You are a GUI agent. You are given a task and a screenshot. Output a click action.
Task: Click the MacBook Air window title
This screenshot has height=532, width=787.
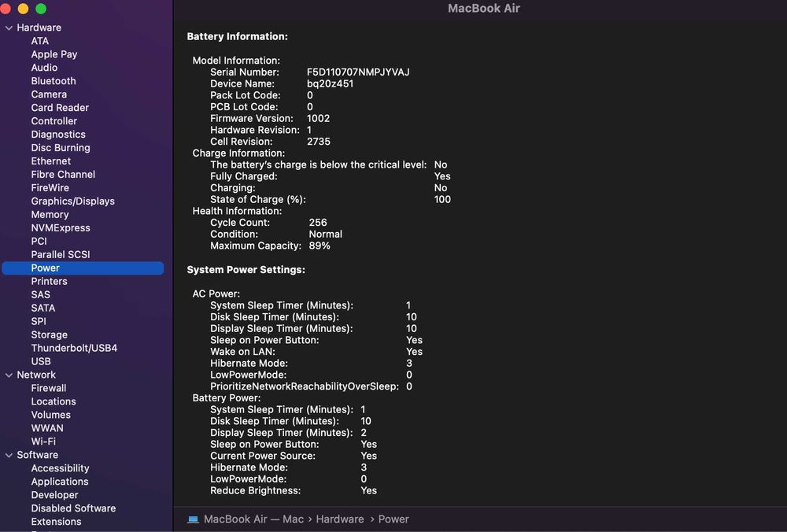(x=484, y=9)
